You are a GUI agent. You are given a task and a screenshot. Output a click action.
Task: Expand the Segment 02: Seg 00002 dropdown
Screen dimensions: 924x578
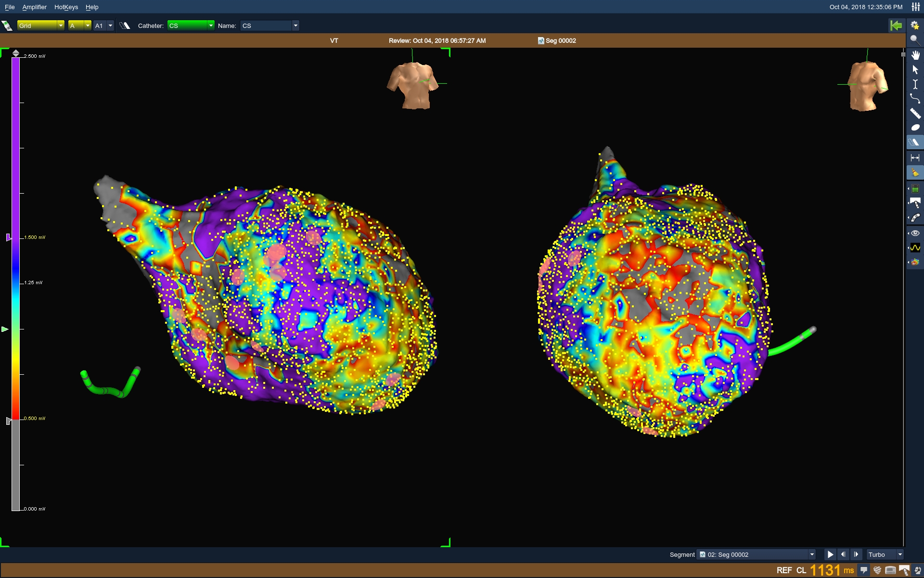tap(811, 554)
